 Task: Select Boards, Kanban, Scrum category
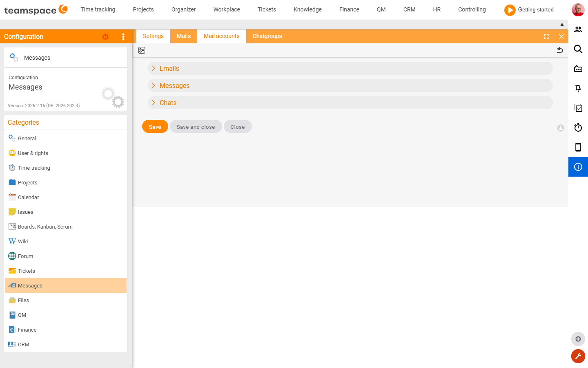tap(66, 227)
